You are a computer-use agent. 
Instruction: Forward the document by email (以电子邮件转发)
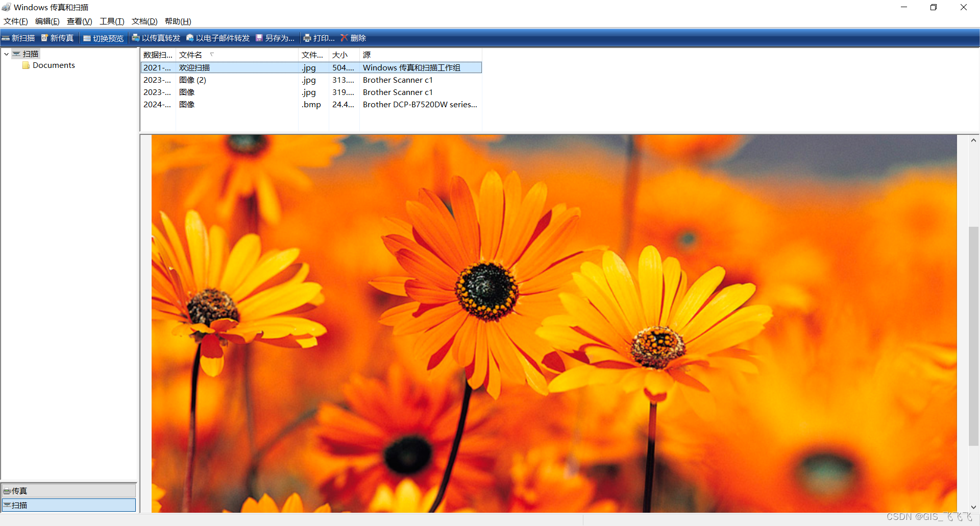pos(218,38)
